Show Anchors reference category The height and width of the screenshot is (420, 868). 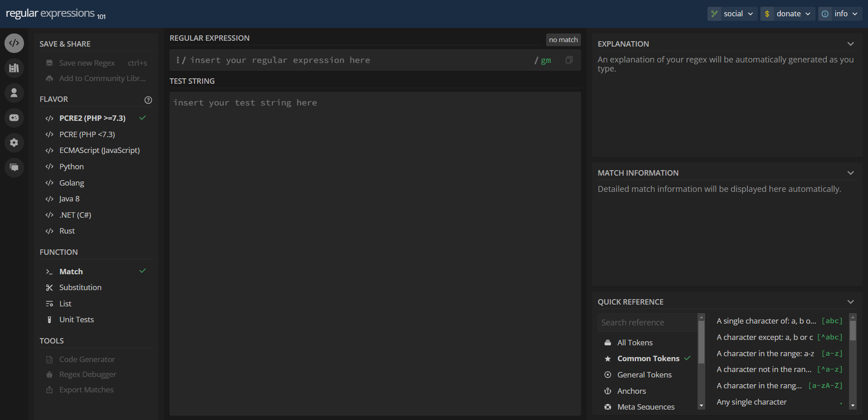click(647, 391)
